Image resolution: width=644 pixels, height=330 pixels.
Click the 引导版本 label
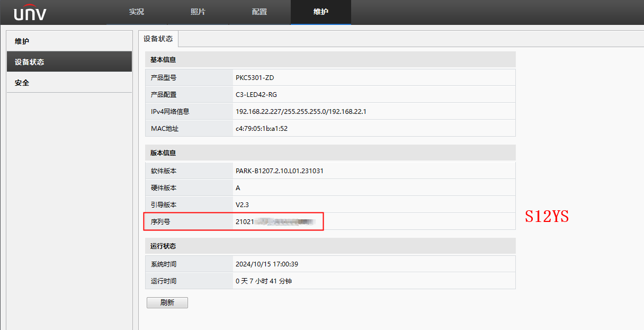pyautogui.click(x=164, y=204)
